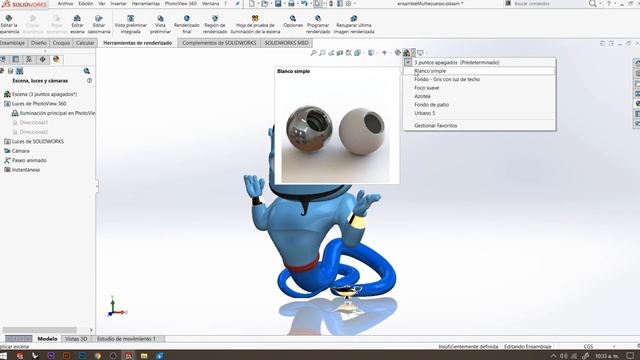Open the undo dropdown arrow
640x360 pixels.
[310, 4]
